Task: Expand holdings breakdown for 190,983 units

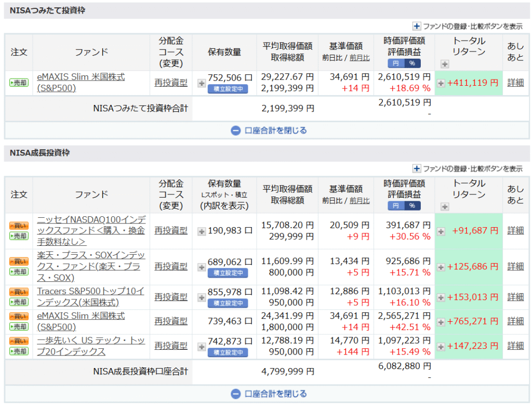Action: point(202,231)
